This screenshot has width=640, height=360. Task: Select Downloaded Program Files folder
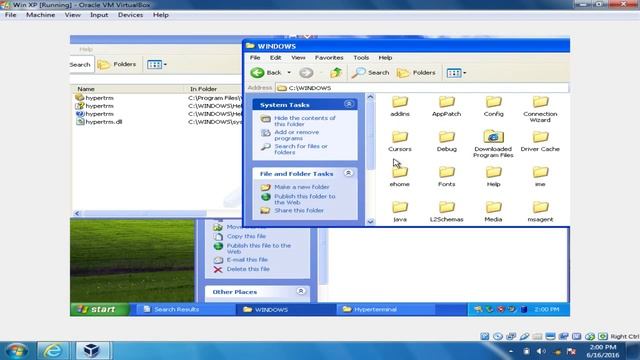493,144
